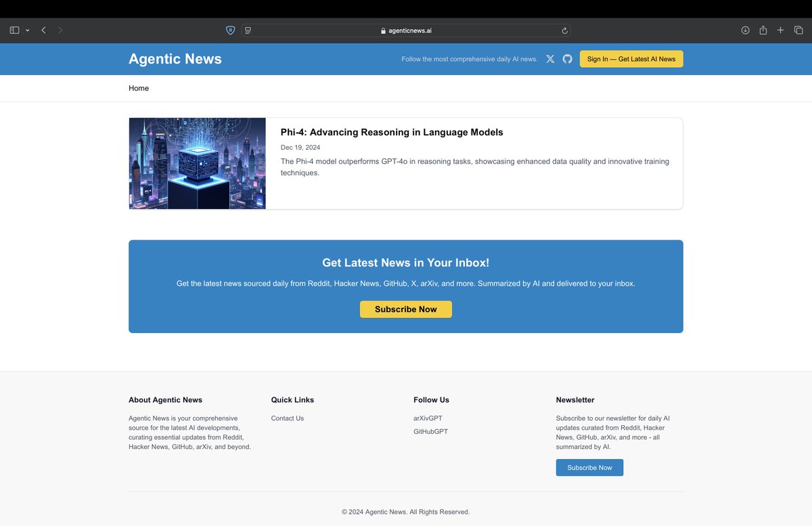Click the Quick Links footer heading
Screen dimensions: 812x526
click(x=293, y=400)
